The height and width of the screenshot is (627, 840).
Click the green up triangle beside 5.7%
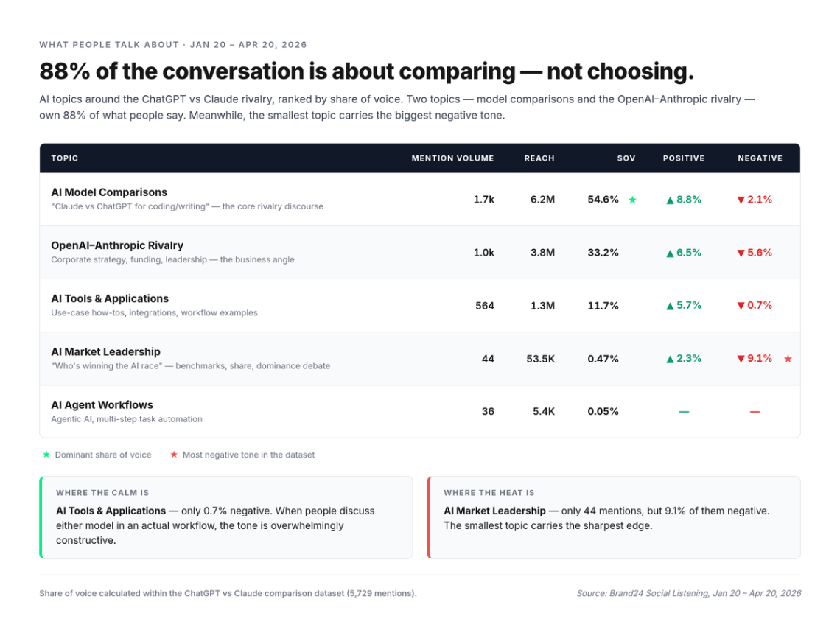(670, 306)
